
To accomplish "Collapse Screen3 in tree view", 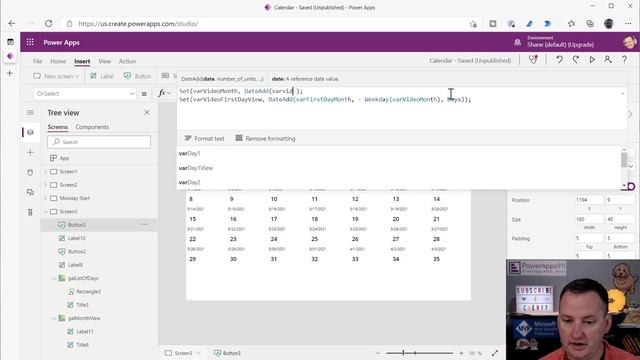I will pos(45,212).
